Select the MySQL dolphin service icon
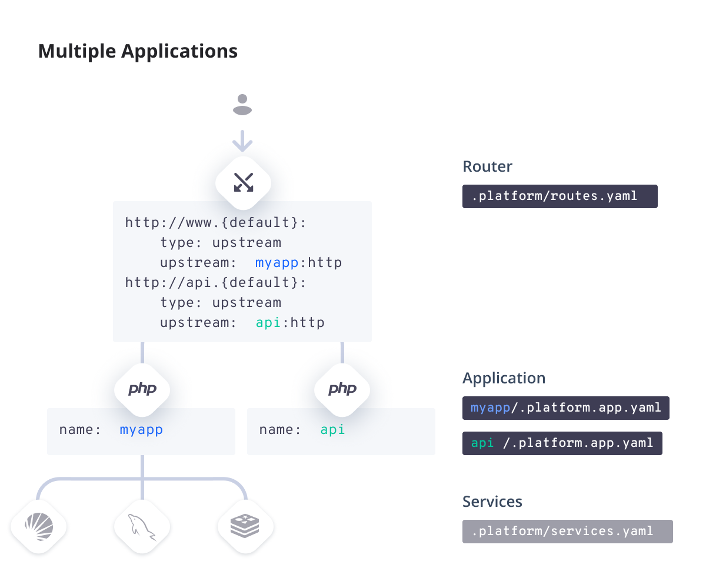 tap(142, 525)
